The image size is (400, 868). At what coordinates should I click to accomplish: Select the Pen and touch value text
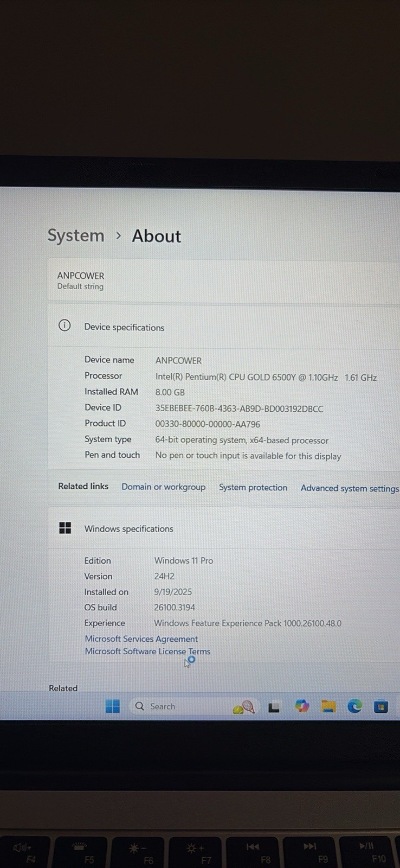[248, 456]
